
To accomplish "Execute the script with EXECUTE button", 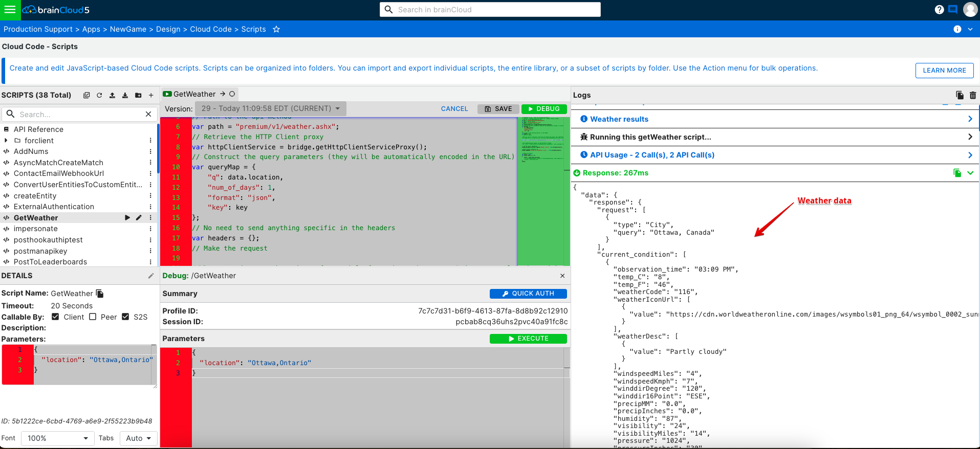I will tap(528, 339).
